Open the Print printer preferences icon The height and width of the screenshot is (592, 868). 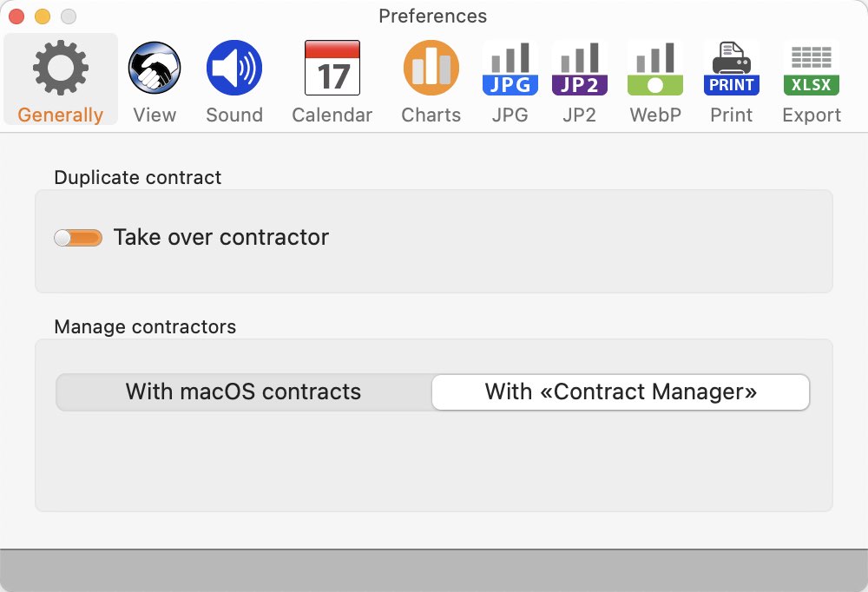click(731, 68)
